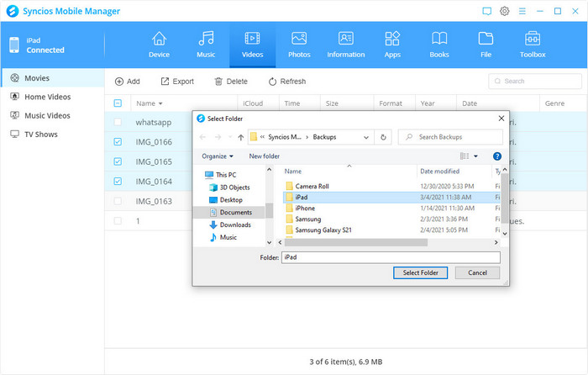Click the horizontal scrollbar in file list
This screenshot has height=375, width=588.
(355, 242)
